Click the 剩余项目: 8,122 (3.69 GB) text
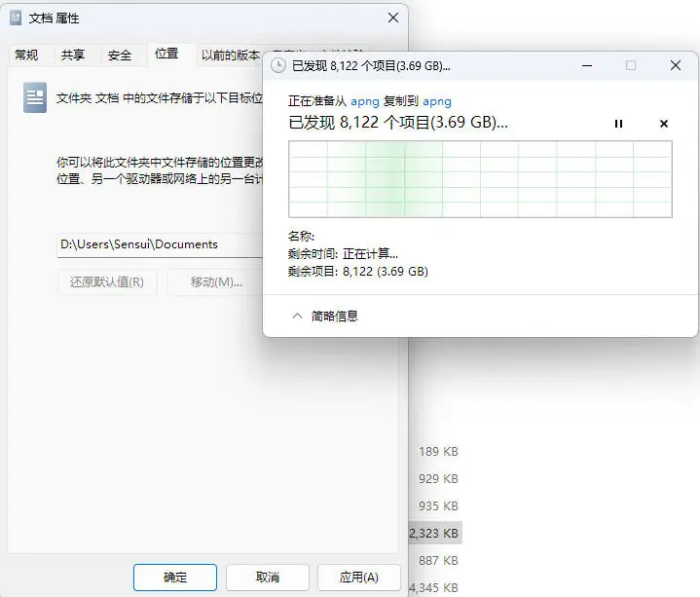 pyautogui.click(x=358, y=272)
